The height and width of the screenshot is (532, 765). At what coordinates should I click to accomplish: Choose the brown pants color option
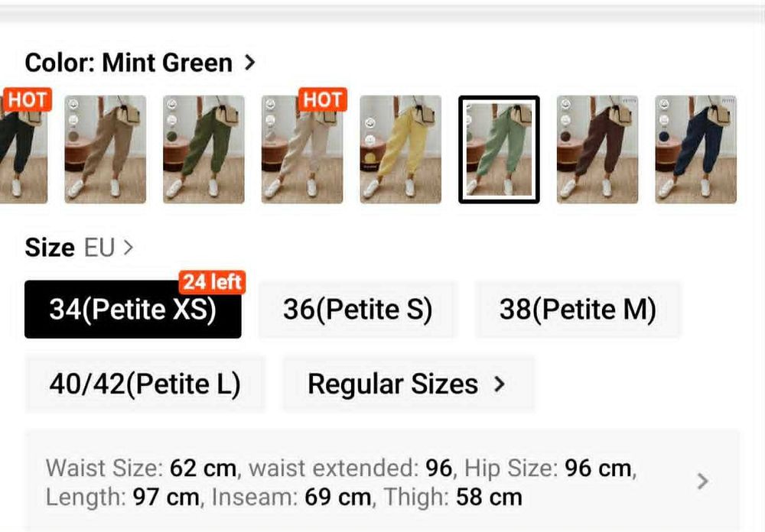[597, 149]
